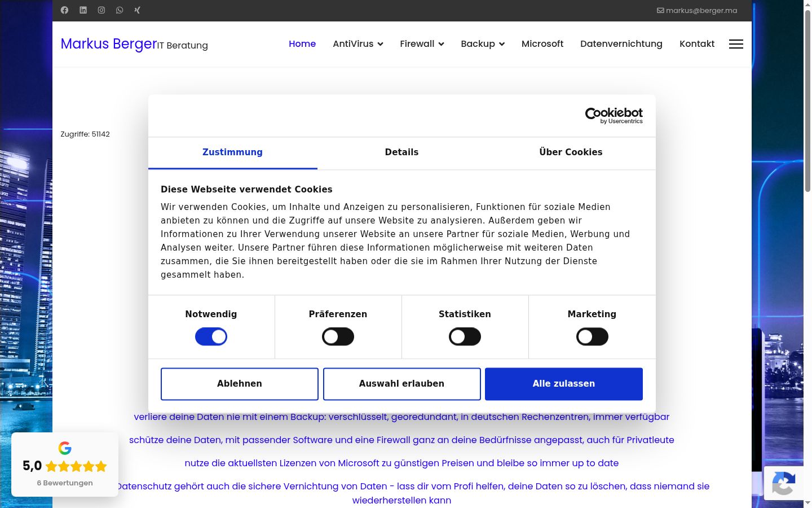
Task: Enable the Marketing cookie switch
Action: click(592, 337)
